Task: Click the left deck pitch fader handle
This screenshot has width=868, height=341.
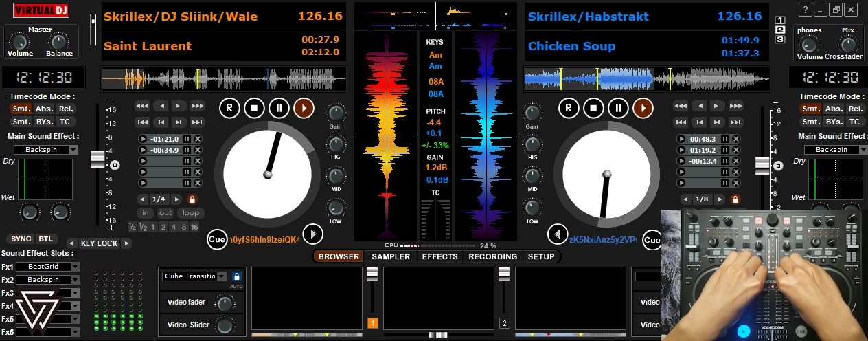Action: click(98, 159)
